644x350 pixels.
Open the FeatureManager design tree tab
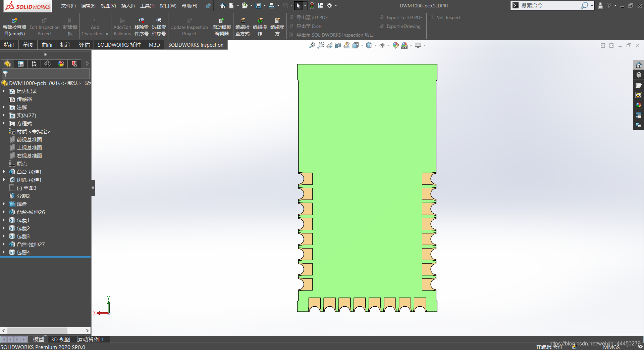pyautogui.click(x=7, y=64)
